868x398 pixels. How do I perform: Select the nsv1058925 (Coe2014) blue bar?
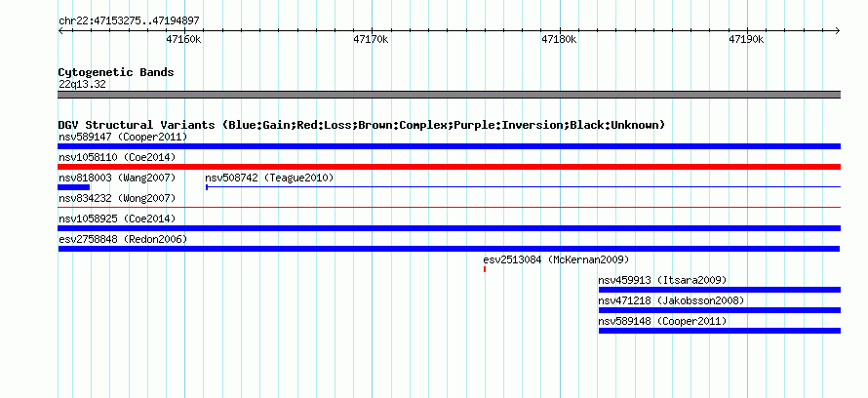click(x=449, y=228)
